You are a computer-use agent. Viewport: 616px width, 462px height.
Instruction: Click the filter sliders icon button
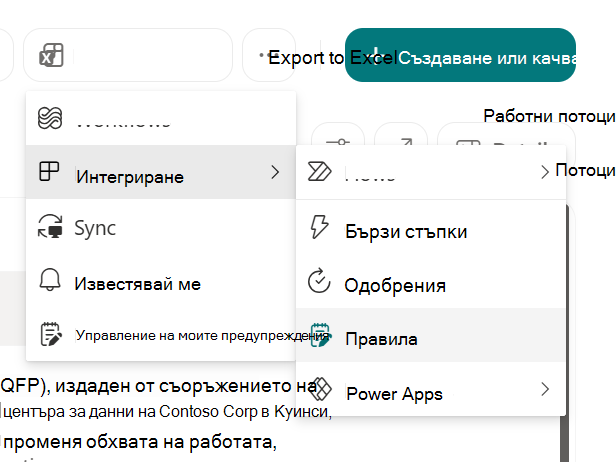click(338, 136)
